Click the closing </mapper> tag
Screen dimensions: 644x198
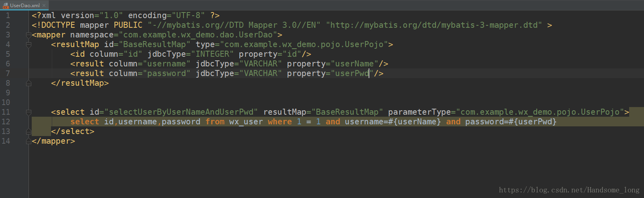53,141
